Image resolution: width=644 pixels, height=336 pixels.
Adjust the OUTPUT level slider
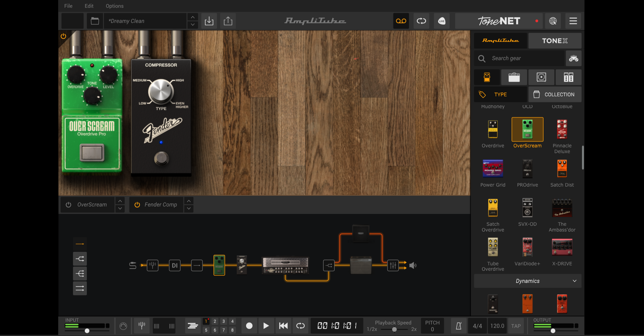point(553,331)
